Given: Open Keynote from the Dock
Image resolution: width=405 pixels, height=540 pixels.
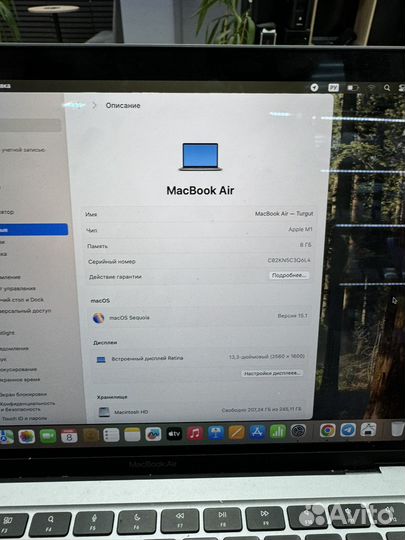Looking at the screenshot, I should pyautogui.click(x=216, y=433).
